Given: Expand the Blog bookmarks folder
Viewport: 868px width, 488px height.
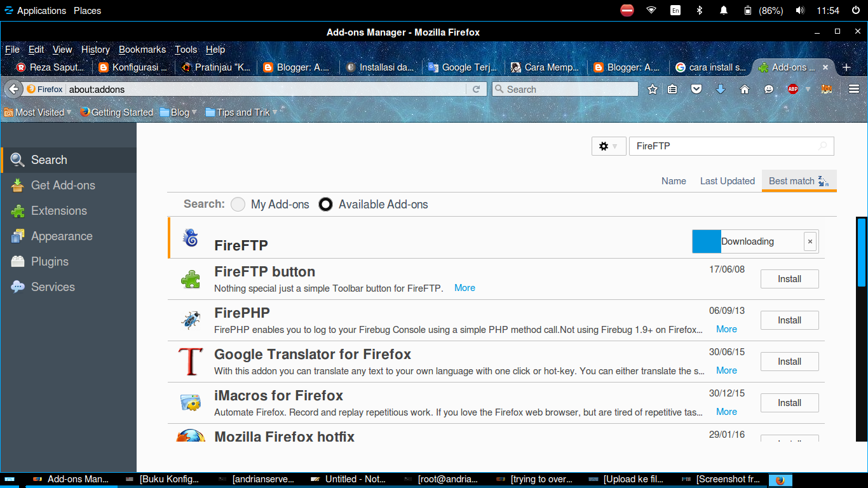Looking at the screenshot, I should click(x=179, y=112).
